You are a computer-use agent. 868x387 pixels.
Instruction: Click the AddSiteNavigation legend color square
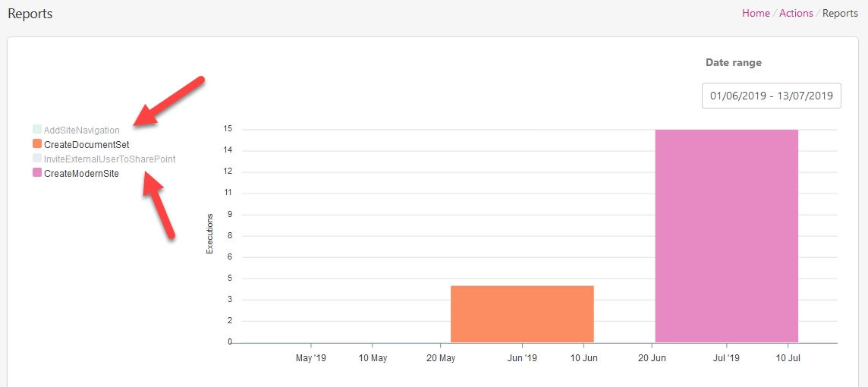pyautogui.click(x=37, y=130)
